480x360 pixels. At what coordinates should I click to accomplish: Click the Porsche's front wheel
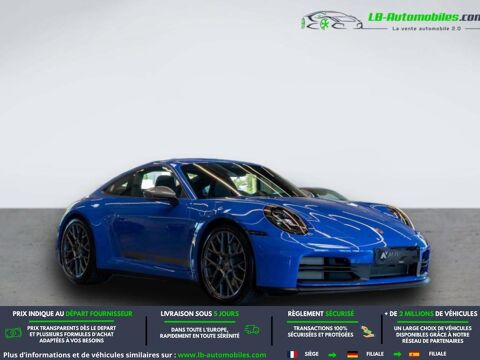[225, 263]
